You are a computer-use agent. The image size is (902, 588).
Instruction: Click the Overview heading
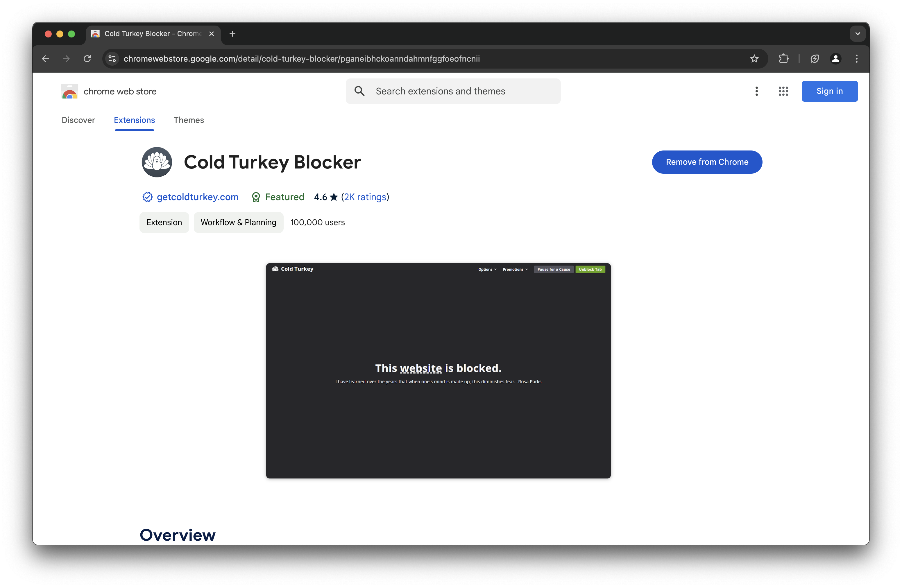point(177,535)
